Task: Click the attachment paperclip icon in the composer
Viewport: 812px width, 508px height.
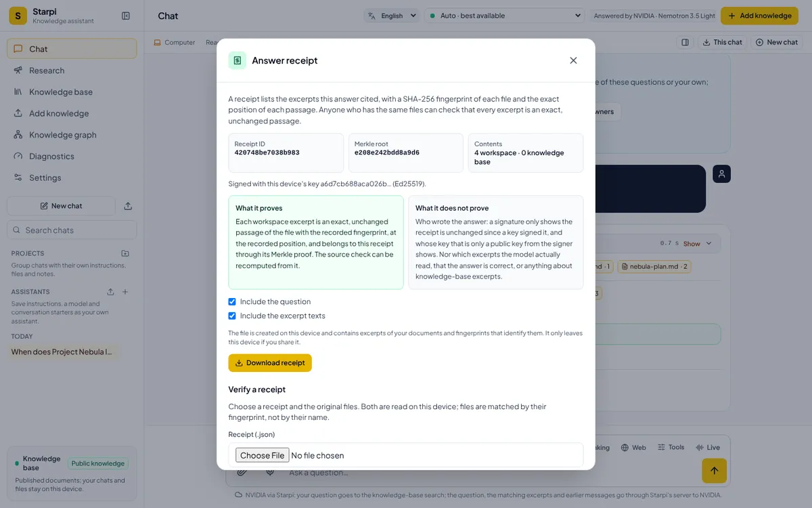Action: (242, 472)
